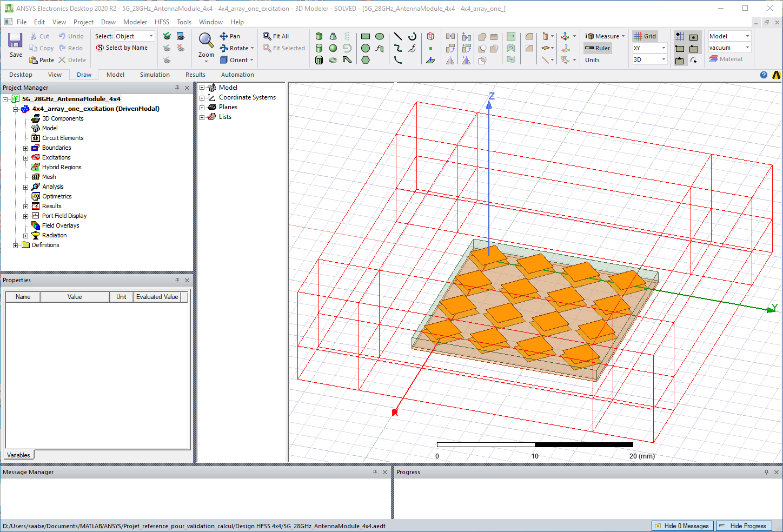The image size is (783, 532).
Task: Click the Mirror tool icon
Action: click(450, 60)
